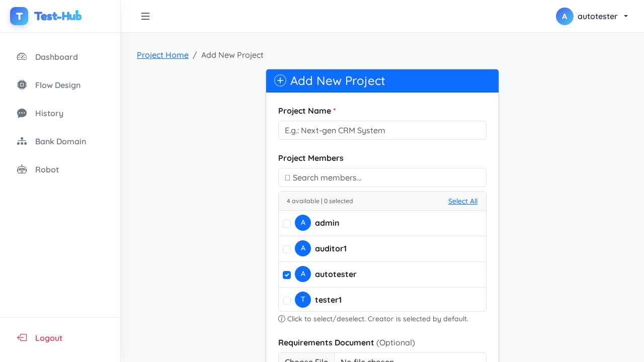Click the Choose File button
This screenshot has height=362, width=644.
[x=306, y=359]
